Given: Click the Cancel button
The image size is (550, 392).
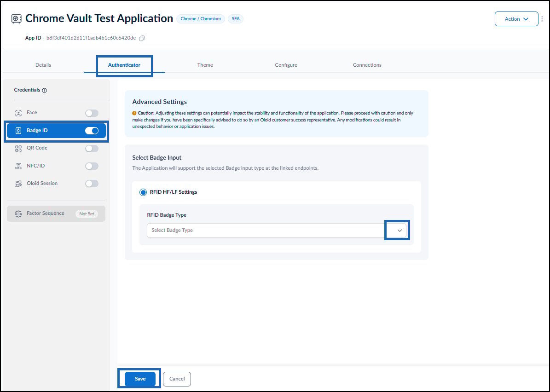Looking at the screenshot, I should click(x=177, y=379).
